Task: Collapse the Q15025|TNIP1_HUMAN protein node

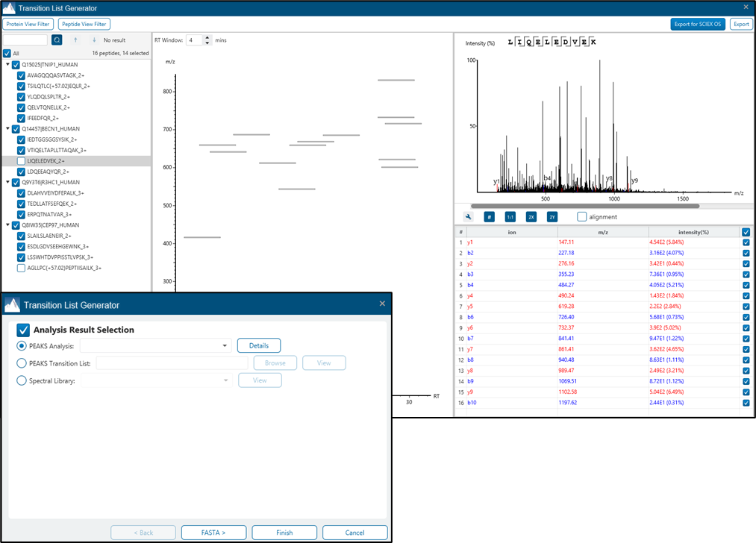Action: (8, 65)
